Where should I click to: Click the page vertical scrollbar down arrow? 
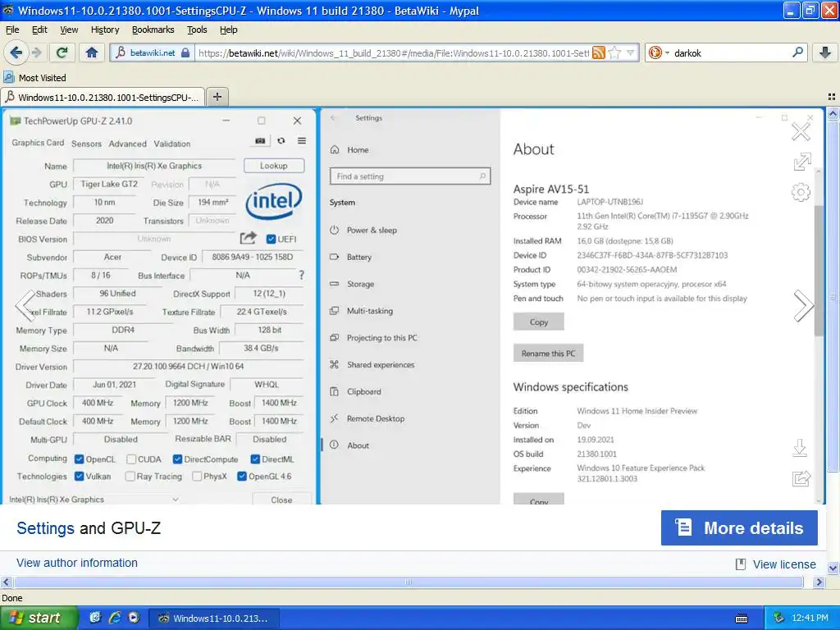coord(833,568)
